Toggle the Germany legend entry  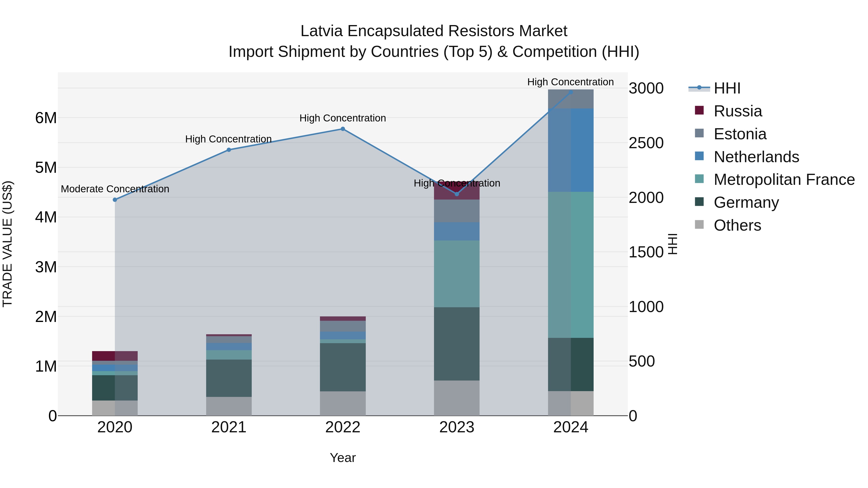point(737,202)
